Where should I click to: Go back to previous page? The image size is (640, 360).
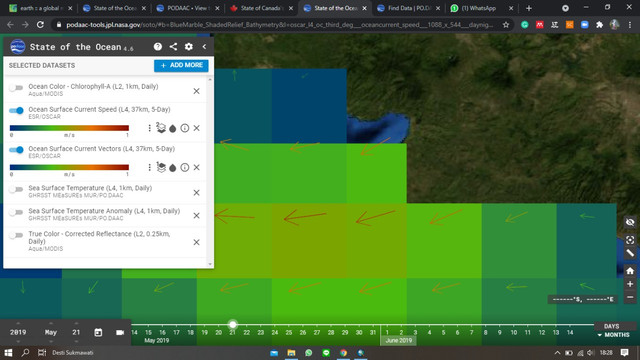coord(10,25)
